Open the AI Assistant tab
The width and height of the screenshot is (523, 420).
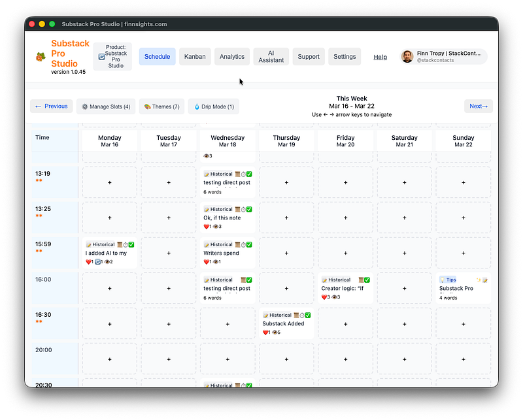(271, 57)
